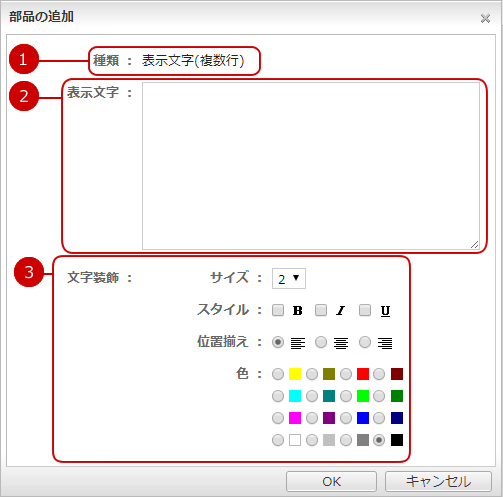503x497 pixels.
Task: Select right alignment radio button
Action: click(365, 342)
